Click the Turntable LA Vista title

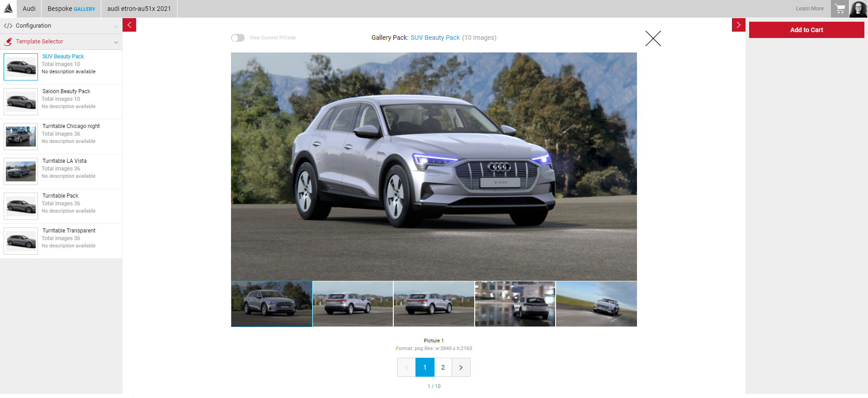[65, 161]
